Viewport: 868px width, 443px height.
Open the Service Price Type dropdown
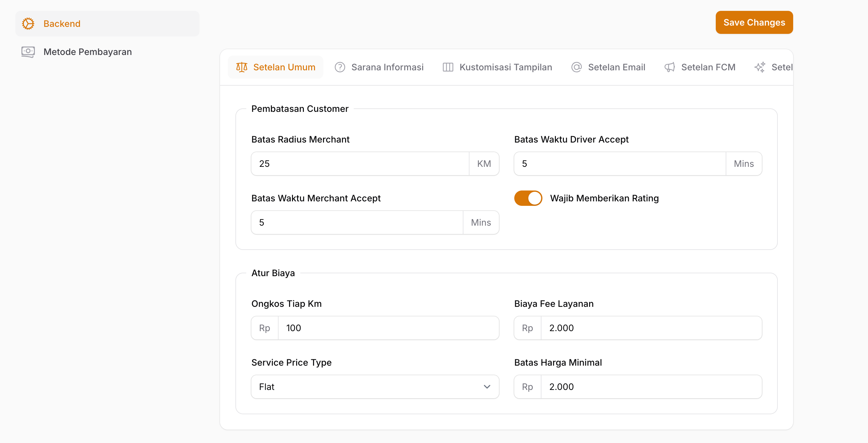tap(367, 387)
